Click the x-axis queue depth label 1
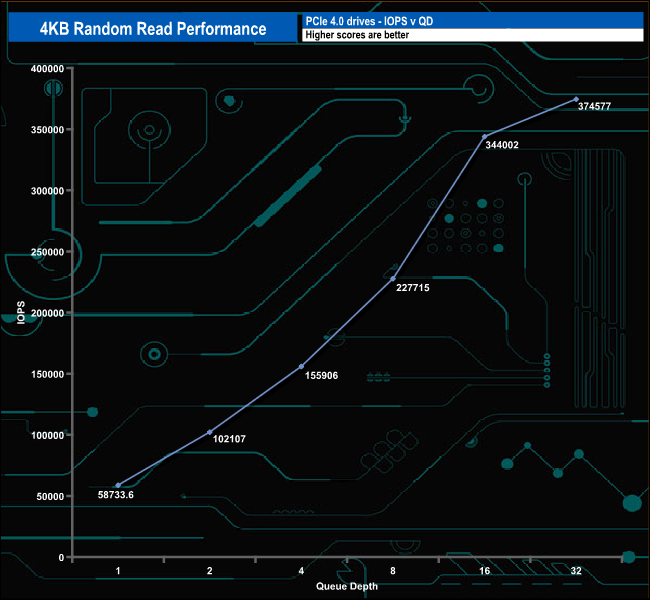The width and height of the screenshot is (650, 600). 118,571
